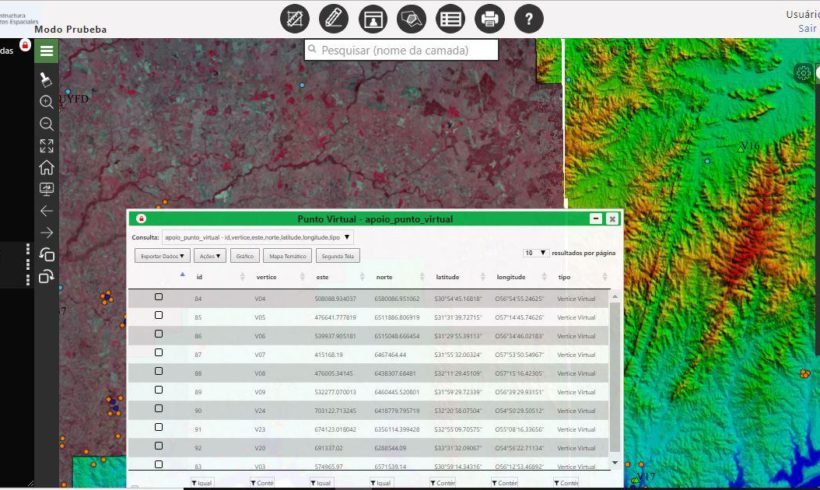This screenshot has height=490, width=820.
Task: Click the search magnifier in layer search box
Action: pos(312,50)
